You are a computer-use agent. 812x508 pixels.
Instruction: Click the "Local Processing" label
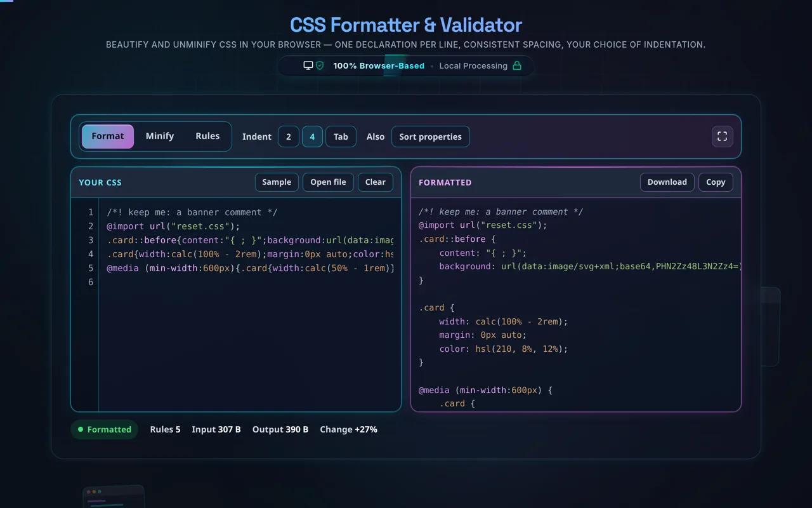tap(473, 65)
